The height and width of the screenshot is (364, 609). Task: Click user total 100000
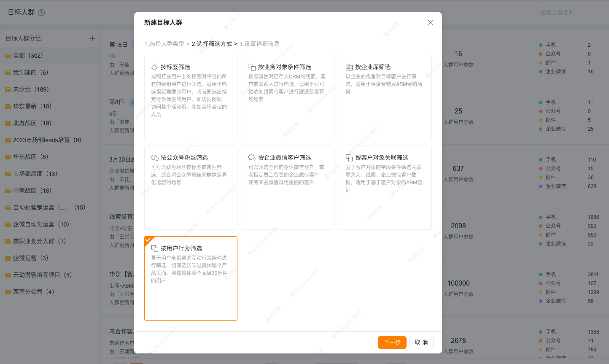458,283
